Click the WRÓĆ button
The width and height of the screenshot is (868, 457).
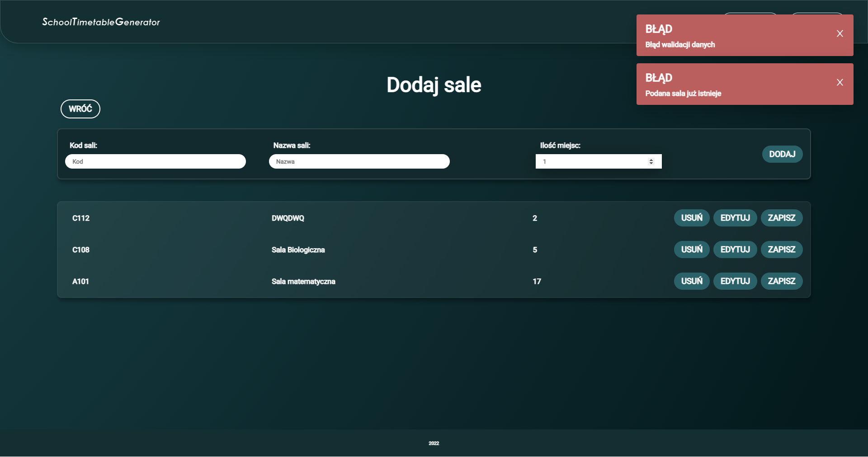(x=80, y=108)
